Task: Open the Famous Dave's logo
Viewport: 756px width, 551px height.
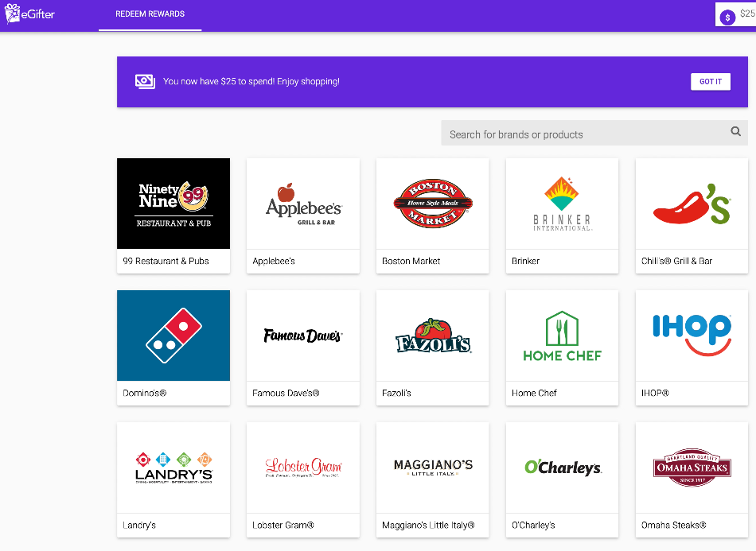Action: [x=303, y=336]
